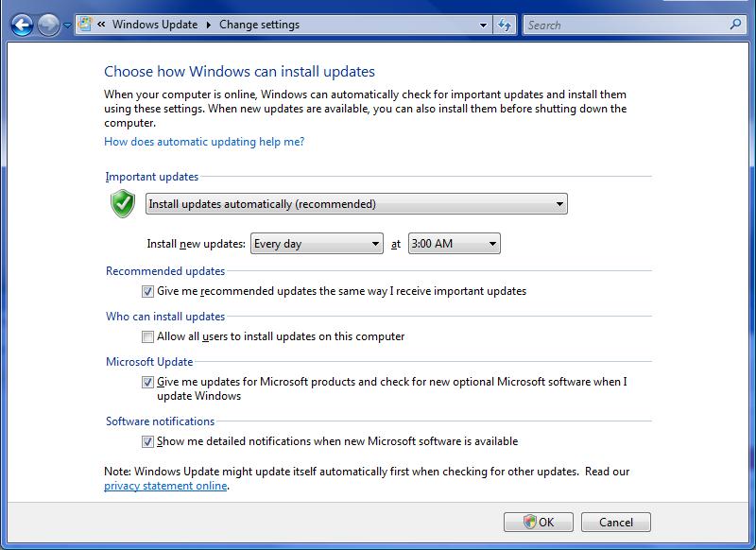
Task: Click the 'Software notifications' section heading
Action: [x=160, y=421]
